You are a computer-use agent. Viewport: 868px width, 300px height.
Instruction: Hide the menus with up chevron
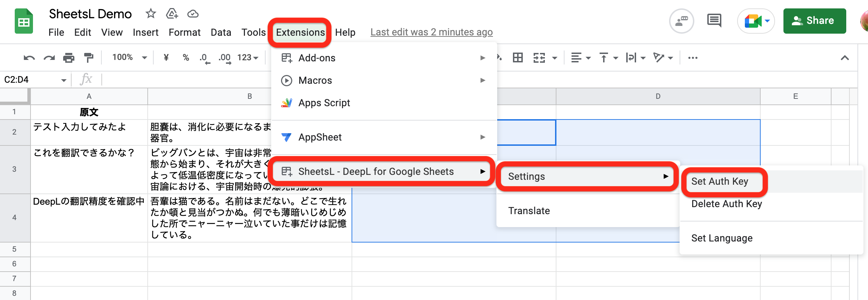tap(845, 58)
